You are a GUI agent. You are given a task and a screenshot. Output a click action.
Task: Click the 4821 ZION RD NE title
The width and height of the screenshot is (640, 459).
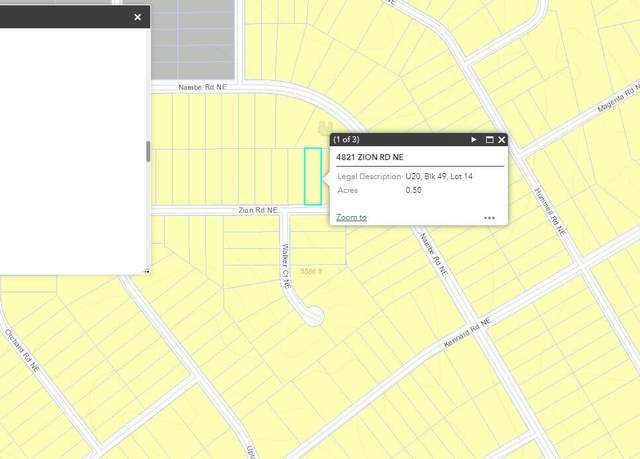click(x=370, y=157)
